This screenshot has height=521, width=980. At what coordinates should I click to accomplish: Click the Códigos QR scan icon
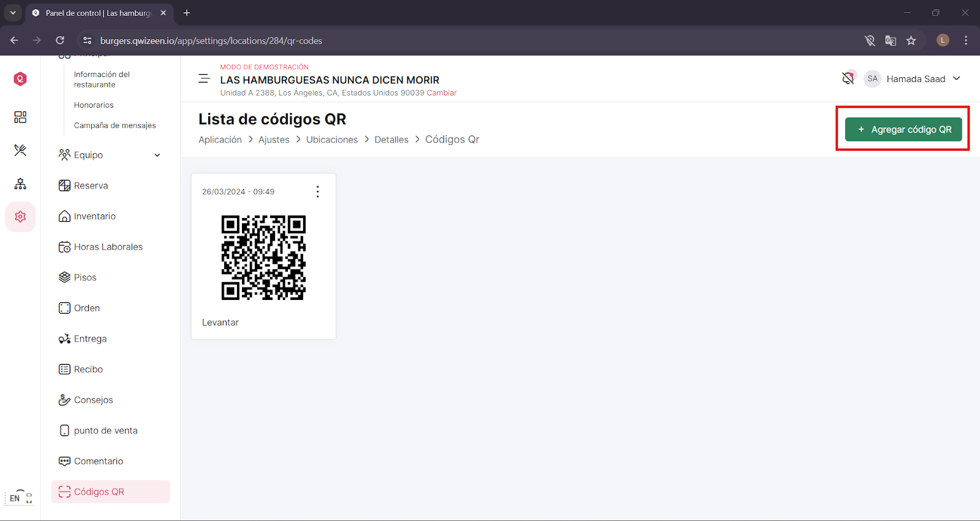pyautogui.click(x=64, y=492)
